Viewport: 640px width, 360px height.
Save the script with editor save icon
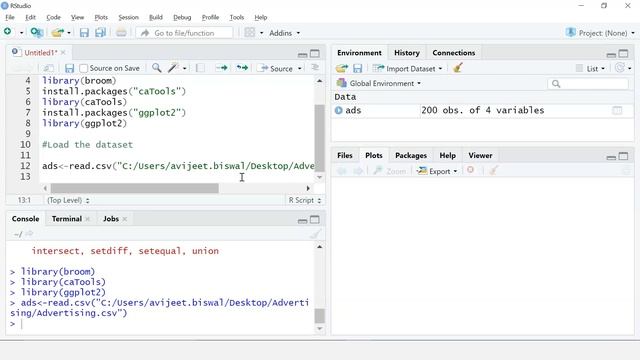tap(69, 68)
